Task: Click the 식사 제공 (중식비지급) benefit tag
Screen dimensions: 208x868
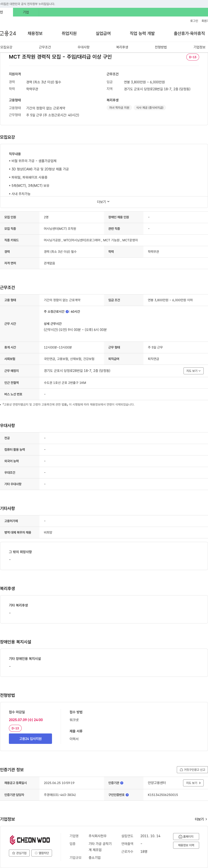Action: coord(150,108)
